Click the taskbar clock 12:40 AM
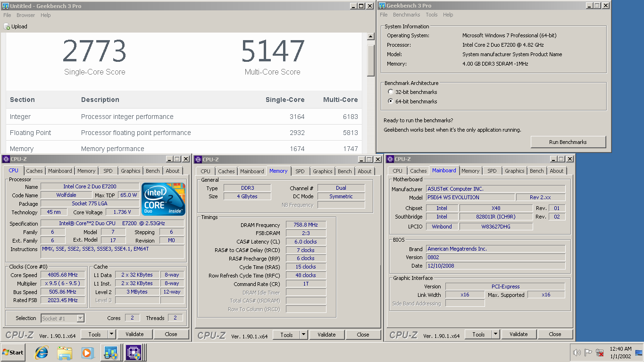The image size is (644, 362). pyautogui.click(x=620, y=349)
